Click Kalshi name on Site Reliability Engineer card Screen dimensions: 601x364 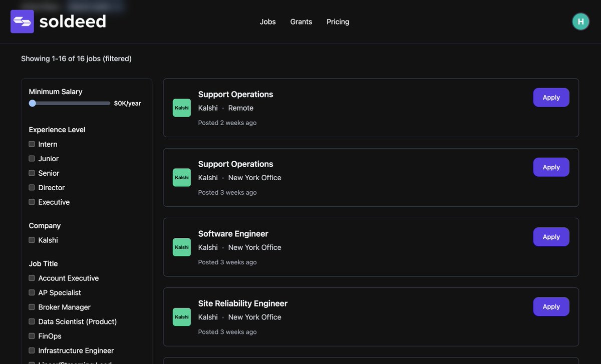208,317
